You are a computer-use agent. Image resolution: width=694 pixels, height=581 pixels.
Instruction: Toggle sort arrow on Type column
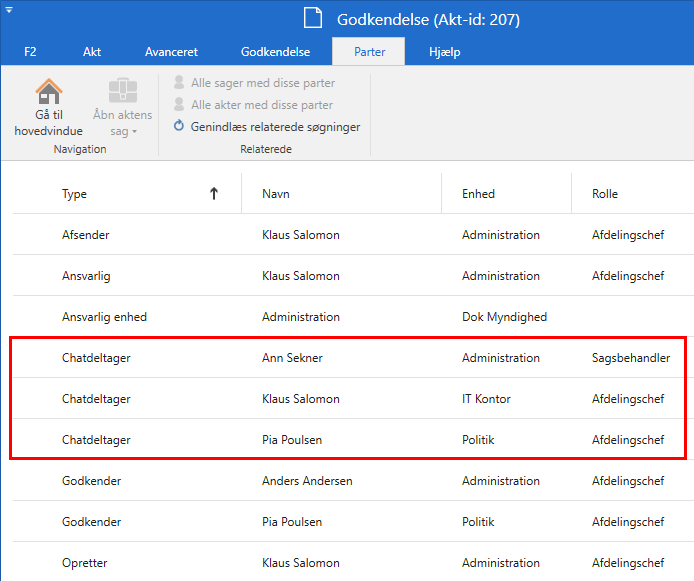pos(213,194)
